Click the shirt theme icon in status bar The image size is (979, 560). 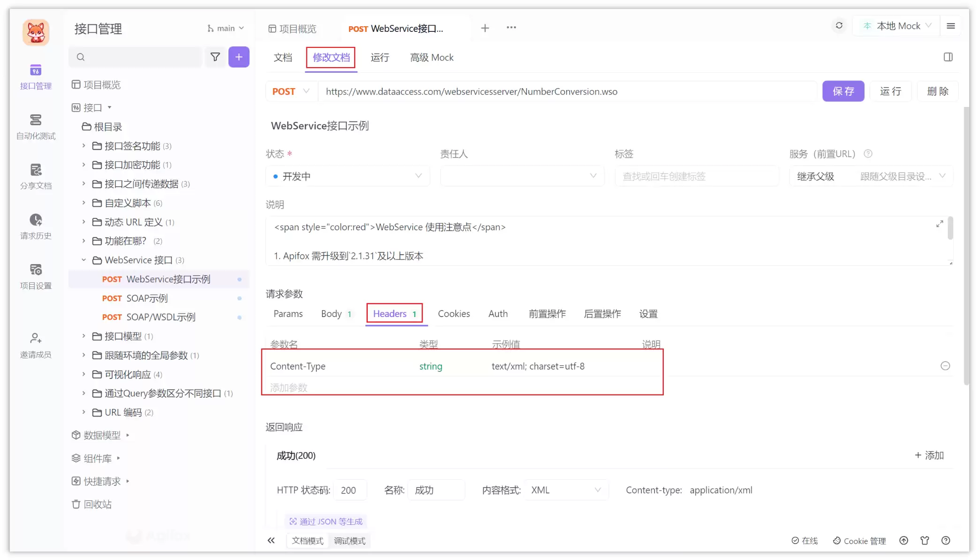pyautogui.click(x=925, y=541)
